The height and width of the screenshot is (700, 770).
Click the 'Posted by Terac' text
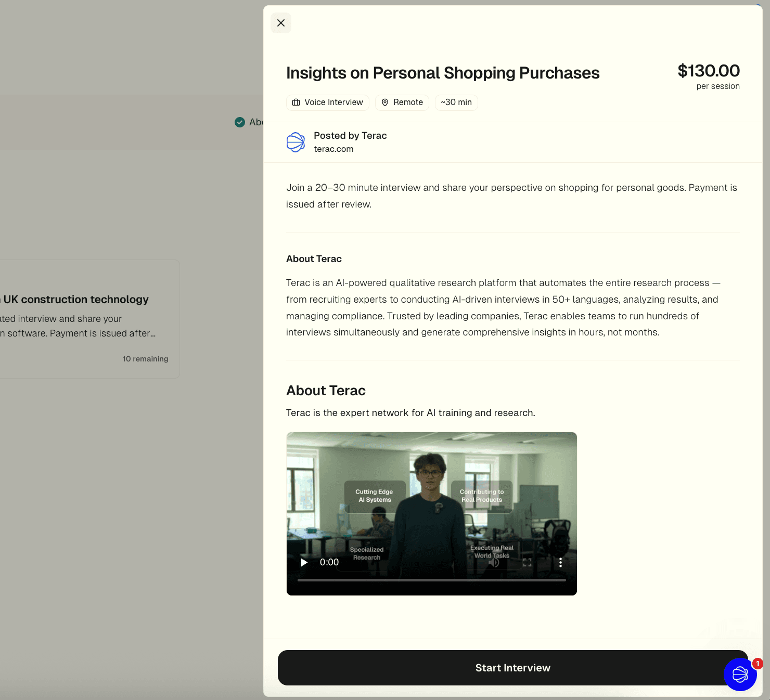tap(350, 136)
